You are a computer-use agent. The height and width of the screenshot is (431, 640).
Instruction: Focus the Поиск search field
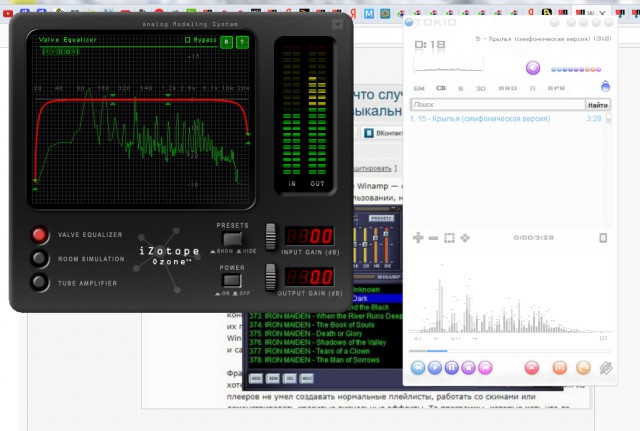click(498, 104)
